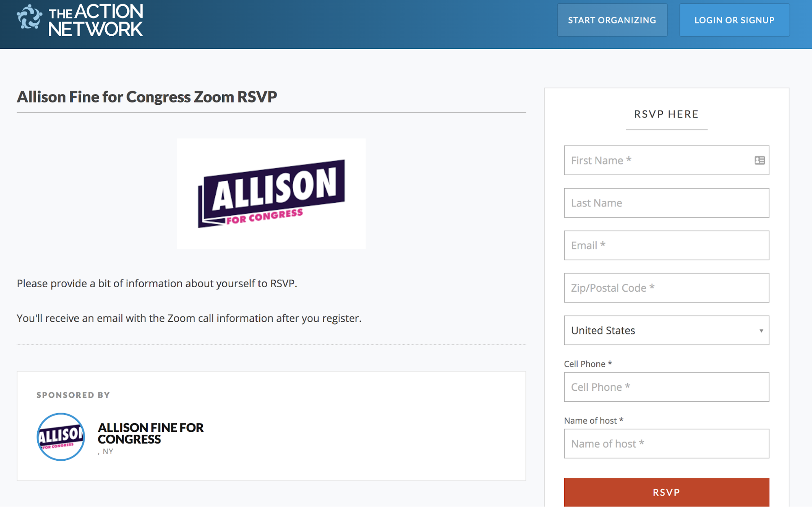
Task: Open the United States country selector
Action: point(667,330)
